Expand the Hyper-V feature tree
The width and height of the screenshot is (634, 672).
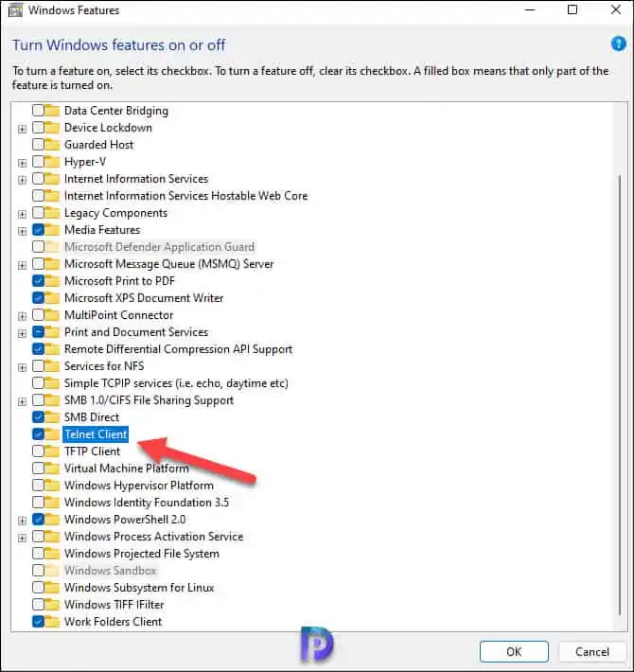[x=23, y=164]
